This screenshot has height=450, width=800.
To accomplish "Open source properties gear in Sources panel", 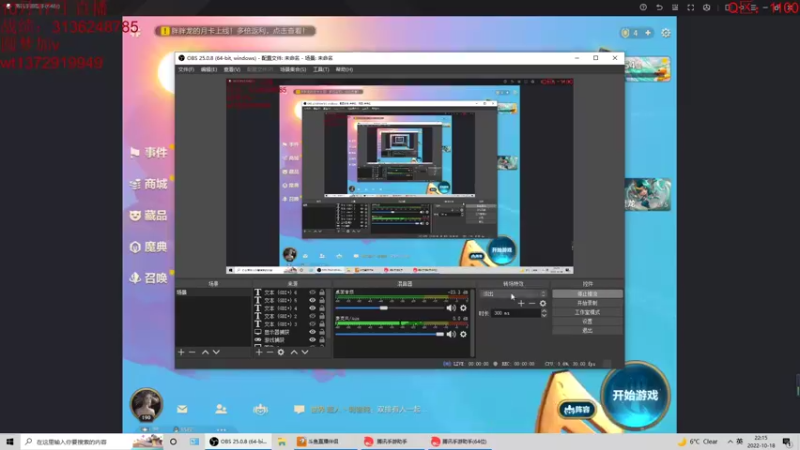I will 281,352.
